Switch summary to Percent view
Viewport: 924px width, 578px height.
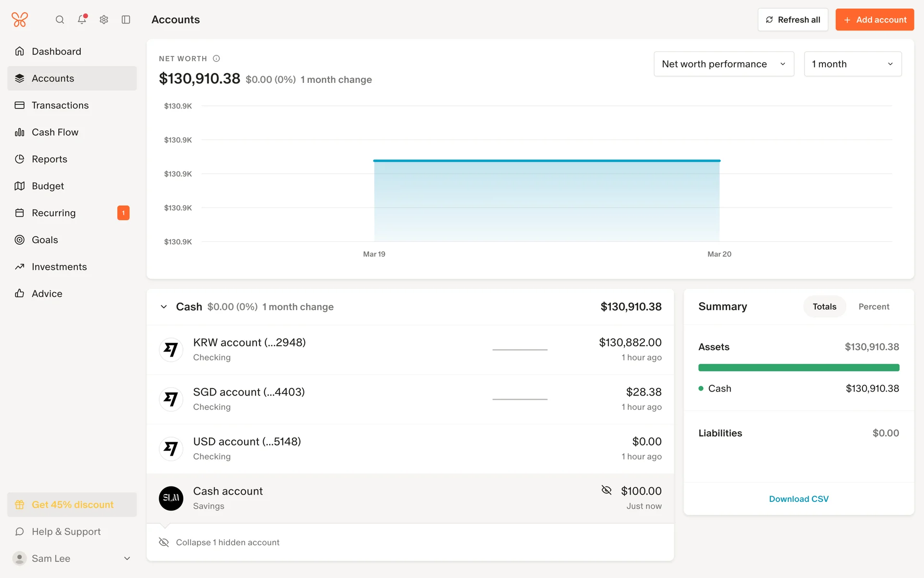[x=873, y=306]
